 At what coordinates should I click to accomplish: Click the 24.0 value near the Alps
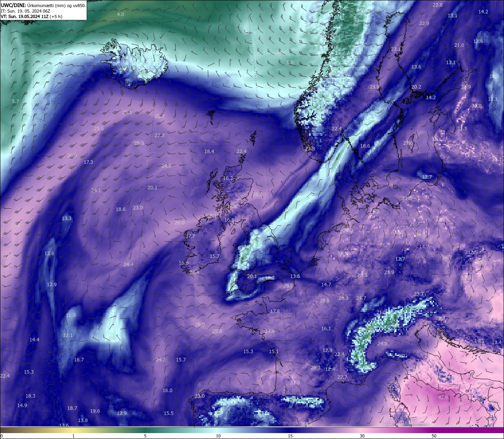(382, 343)
